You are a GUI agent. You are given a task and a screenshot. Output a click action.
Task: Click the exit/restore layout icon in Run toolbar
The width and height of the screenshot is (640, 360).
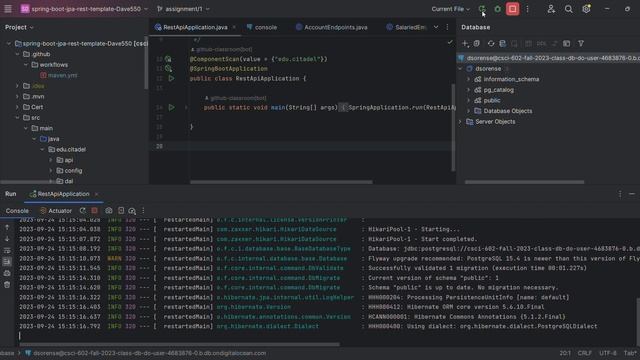click(x=121, y=211)
